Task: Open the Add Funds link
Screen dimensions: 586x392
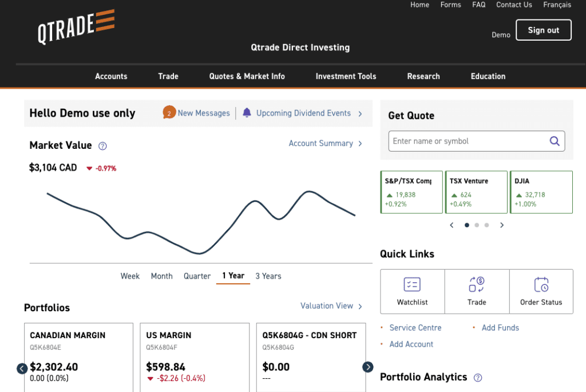Action: (500, 327)
